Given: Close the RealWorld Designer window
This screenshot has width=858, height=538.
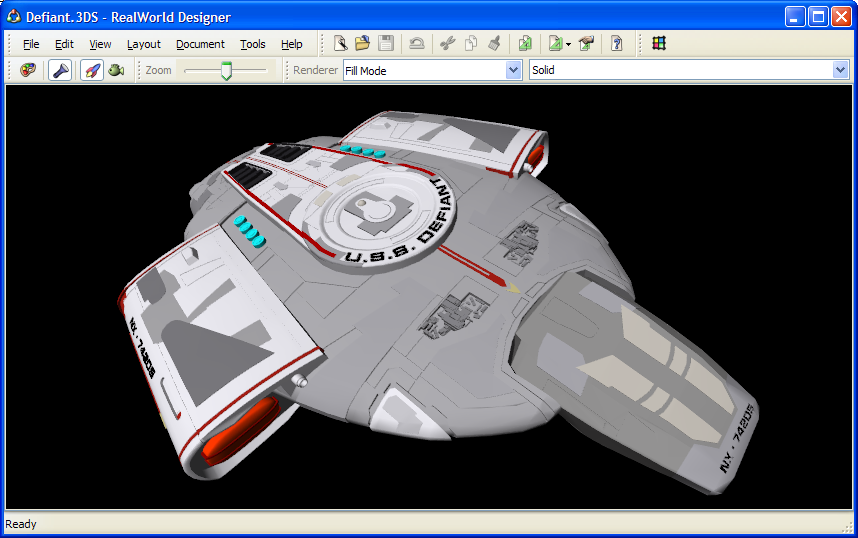Looking at the screenshot, I should coord(841,16).
